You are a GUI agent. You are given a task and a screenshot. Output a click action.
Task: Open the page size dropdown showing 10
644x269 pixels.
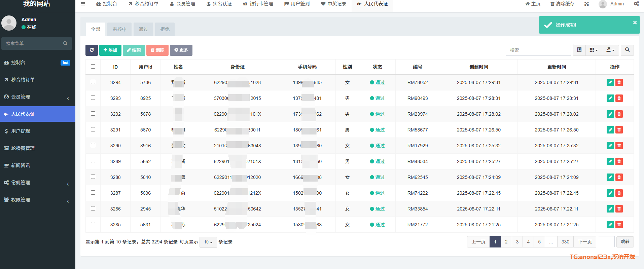coord(208,242)
